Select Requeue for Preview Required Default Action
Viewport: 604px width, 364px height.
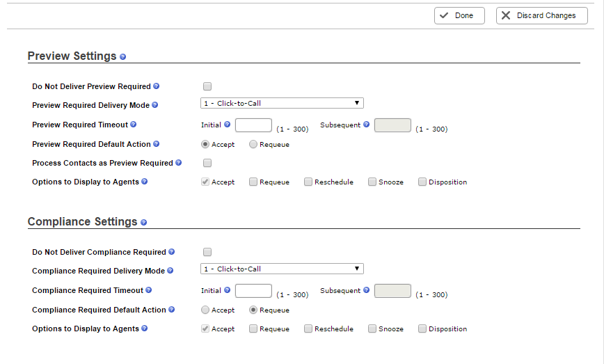tap(253, 144)
